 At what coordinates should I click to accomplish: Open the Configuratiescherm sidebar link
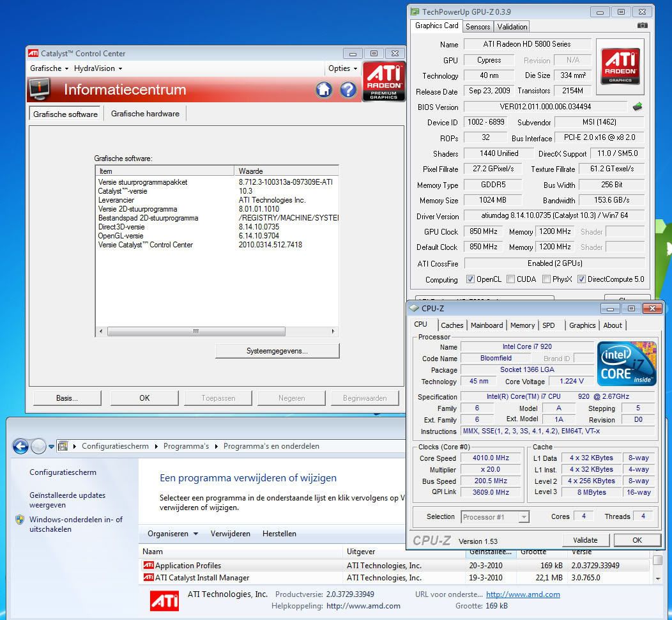pos(63,472)
